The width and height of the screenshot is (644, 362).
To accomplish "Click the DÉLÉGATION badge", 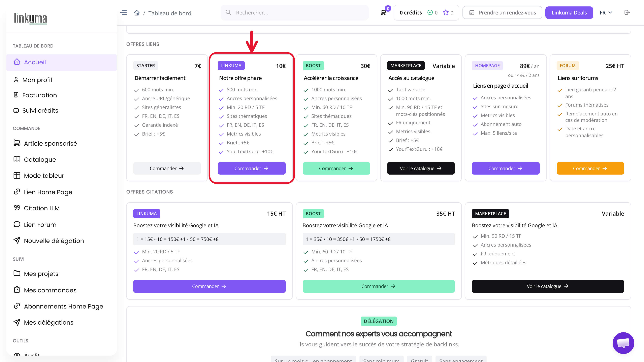I will click(x=379, y=321).
